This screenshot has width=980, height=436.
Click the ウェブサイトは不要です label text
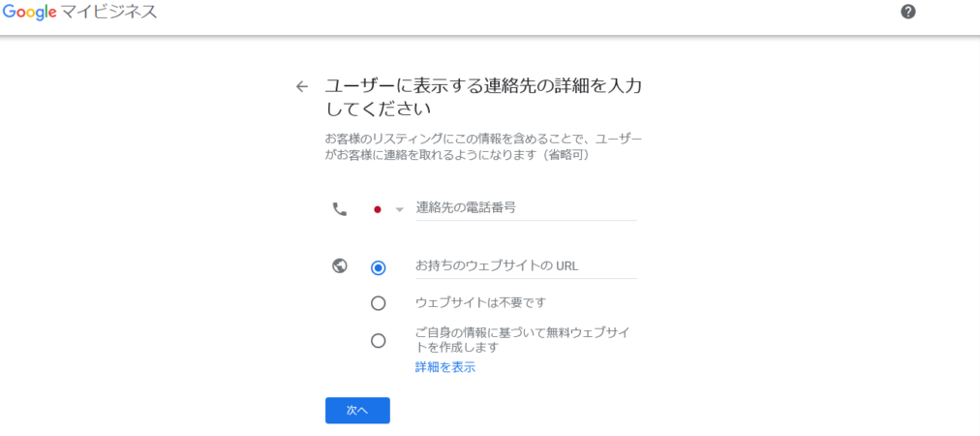[480, 302]
